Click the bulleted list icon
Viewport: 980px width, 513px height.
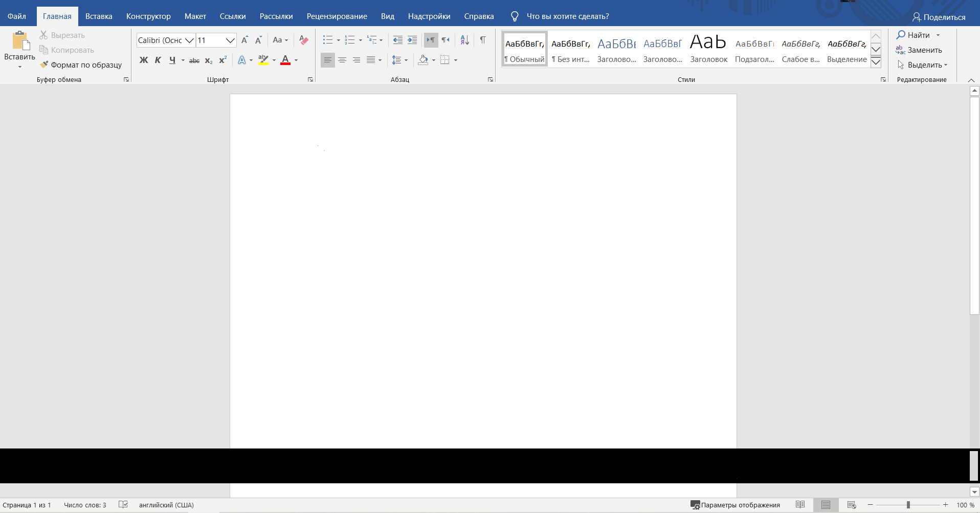point(328,40)
